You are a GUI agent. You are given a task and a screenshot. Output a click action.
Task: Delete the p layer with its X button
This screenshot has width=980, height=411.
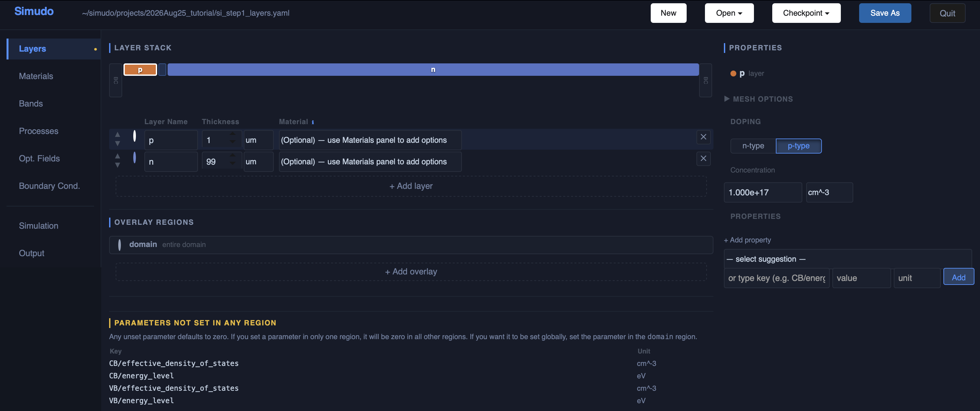tap(703, 137)
